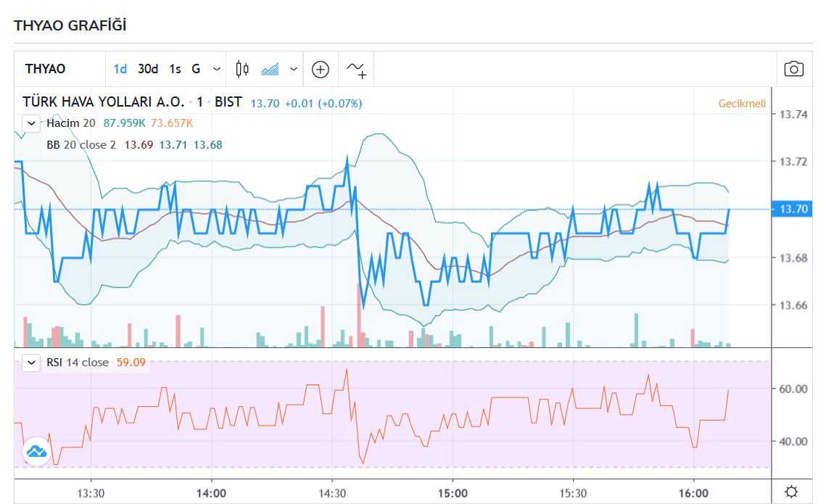Select the G daily interval
Image resolution: width=826 pixels, height=504 pixels.
click(x=196, y=69)
